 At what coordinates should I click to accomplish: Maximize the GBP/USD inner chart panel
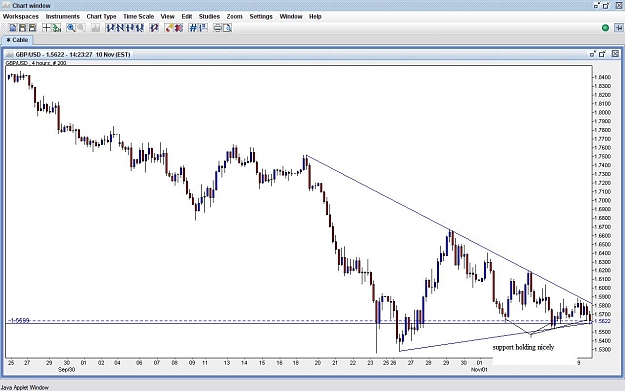(x=603, y=54)
